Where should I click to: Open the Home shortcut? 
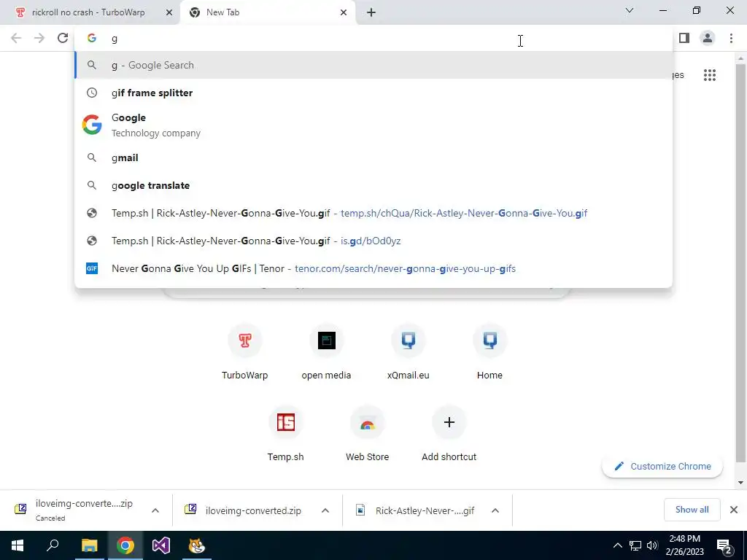[489, 351]
